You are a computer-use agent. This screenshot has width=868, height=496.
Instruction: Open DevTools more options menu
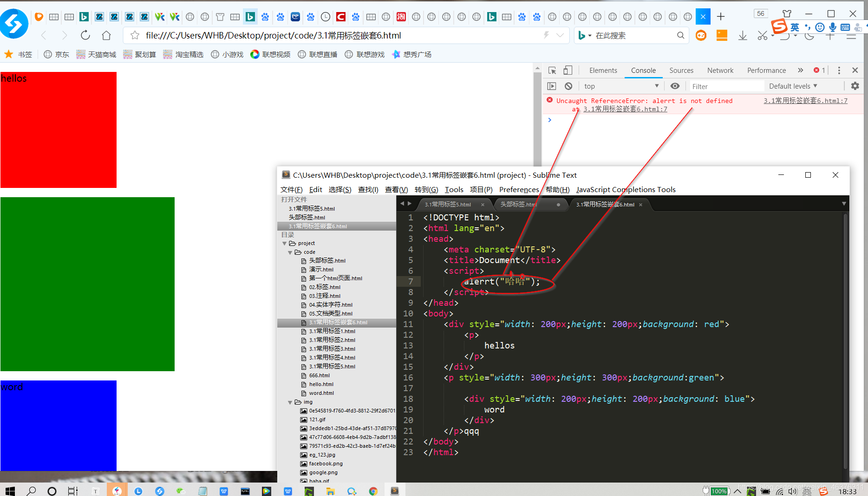click(x=839, y=71)
